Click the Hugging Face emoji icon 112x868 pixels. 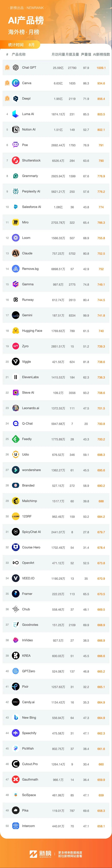(15, 331)
